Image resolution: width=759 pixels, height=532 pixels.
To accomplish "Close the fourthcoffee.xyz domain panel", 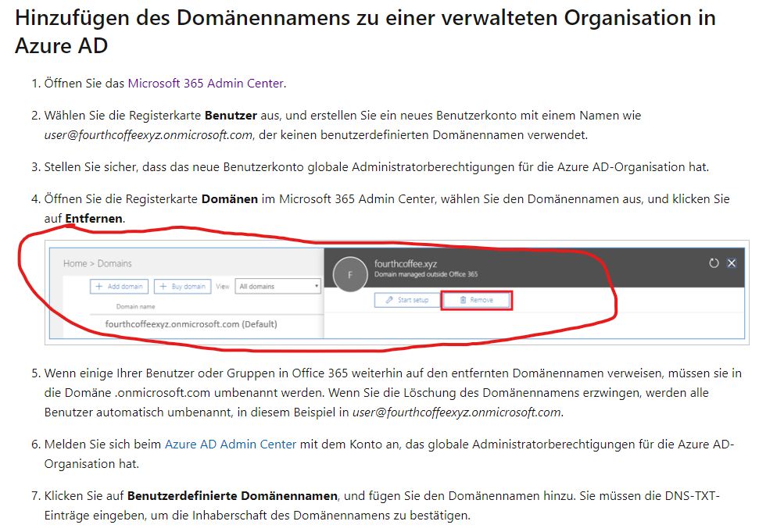I will pyautogui.click(x=732, y=263).
